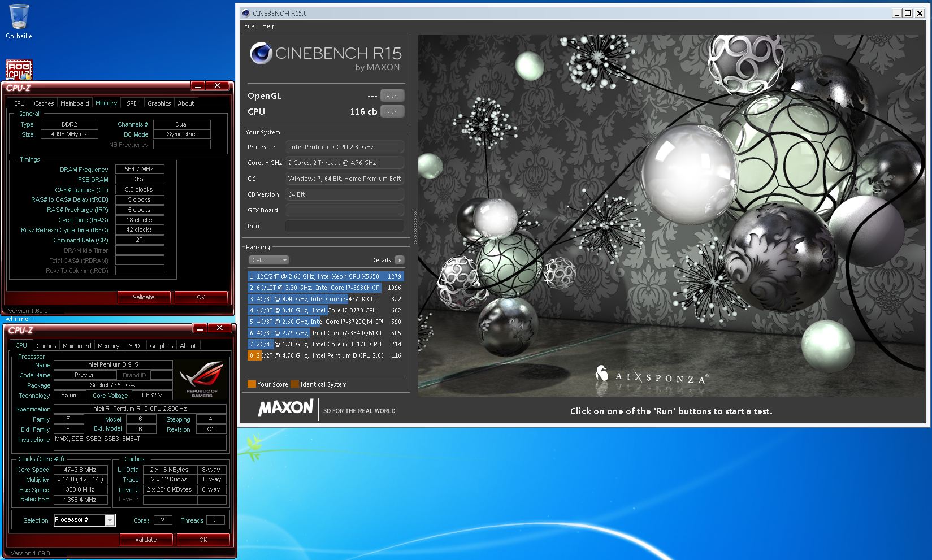Switch to Caches tab in upper CPU-Z window
The width and height of the screenshot is (932, 560).
44,103
